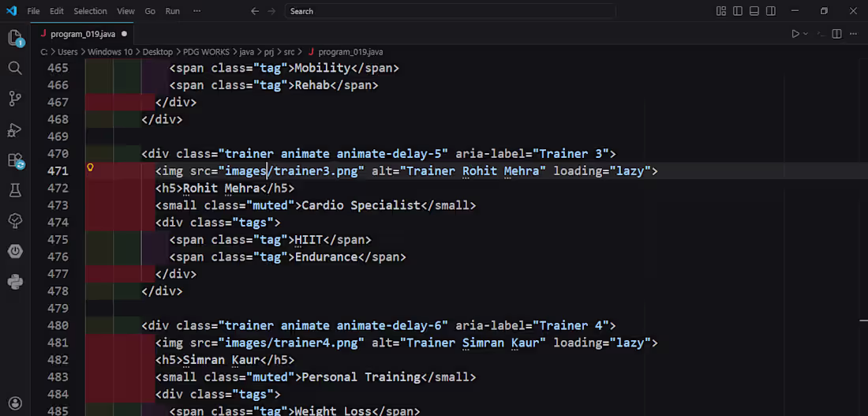Image resolution: width=868 pixels, height=416 pixels.
Task: Click the VS Code logo in the title bar
Action: click(12, 10)
